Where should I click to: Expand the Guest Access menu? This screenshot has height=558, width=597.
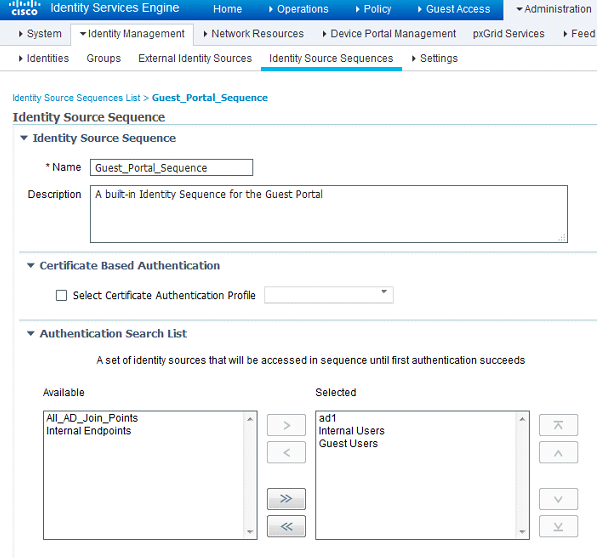coord(454,9)
